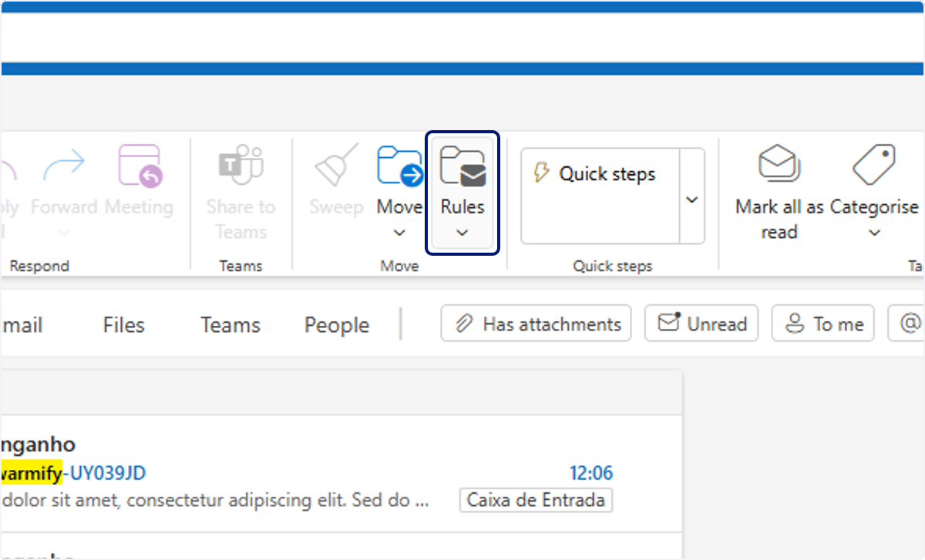
Task: Click the Meeting reply icon
Action: pyautogui.click(x=140, y=166)
